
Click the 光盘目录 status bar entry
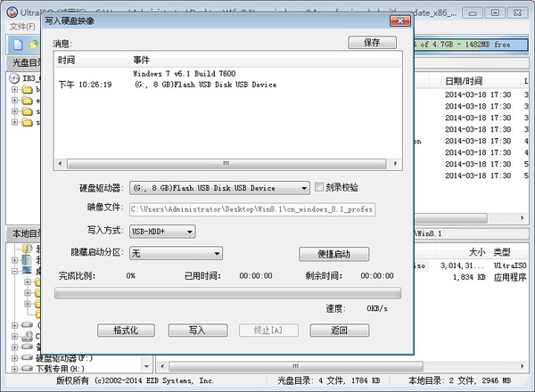pyautogui.click(x=328, y=380)
